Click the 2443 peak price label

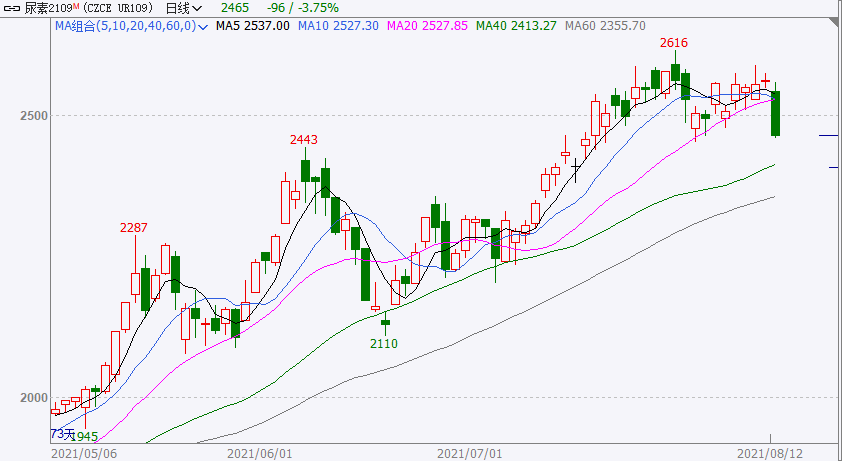[x=304, y=139]
